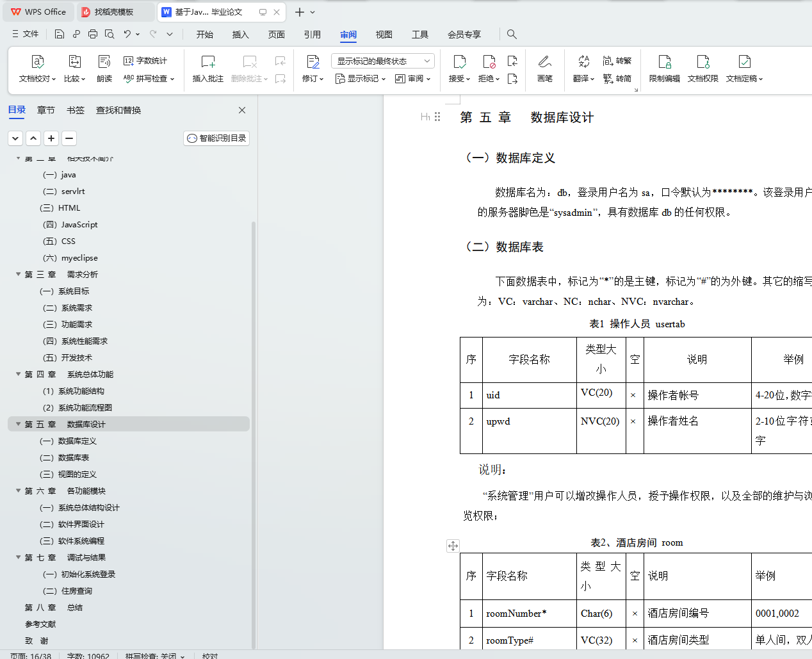Open the 显示标记的最终状态 dropdown
The image size is (812, 659).
(383, 61)
